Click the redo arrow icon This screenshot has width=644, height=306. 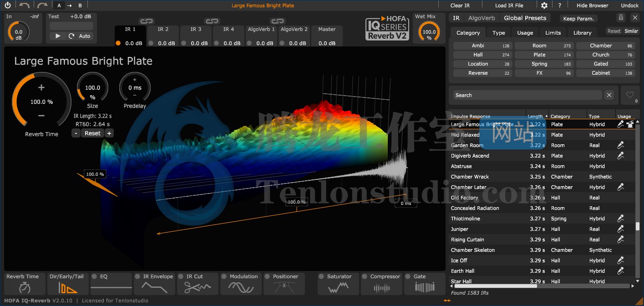coord(42,5)
